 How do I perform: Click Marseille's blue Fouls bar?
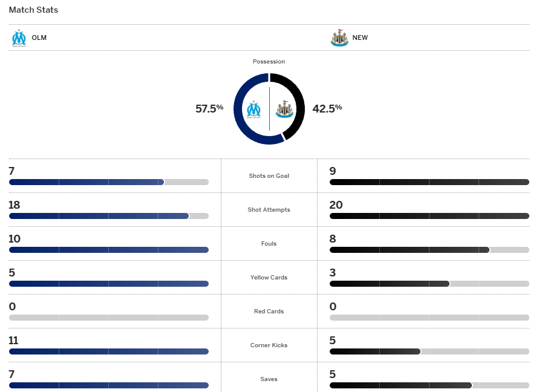pyautogui.click(x=108, y=250)
